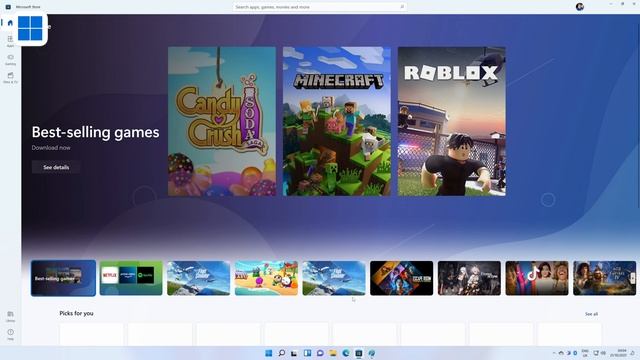The height and width of the screenshot is (360, 640).
Task: Open the Apps section in sidebar
Action: 10,41
